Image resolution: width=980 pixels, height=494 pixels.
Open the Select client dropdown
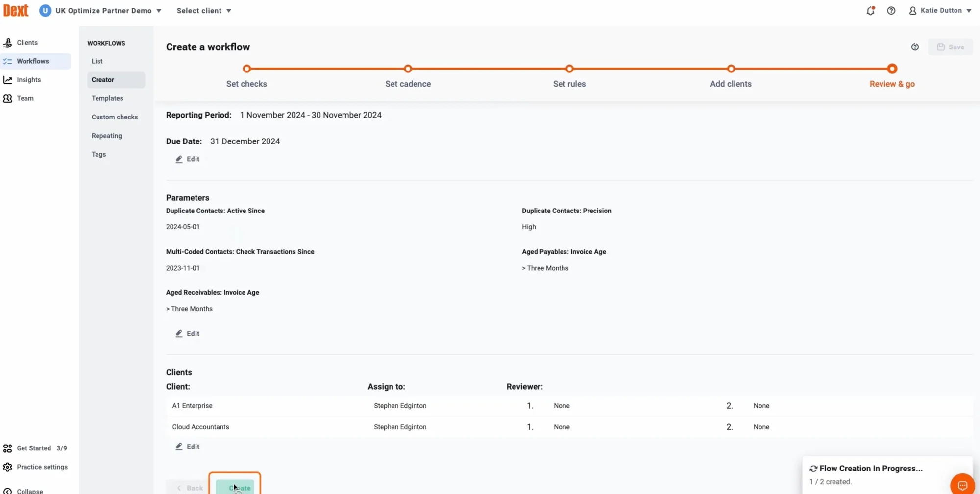tap(204, 11)
